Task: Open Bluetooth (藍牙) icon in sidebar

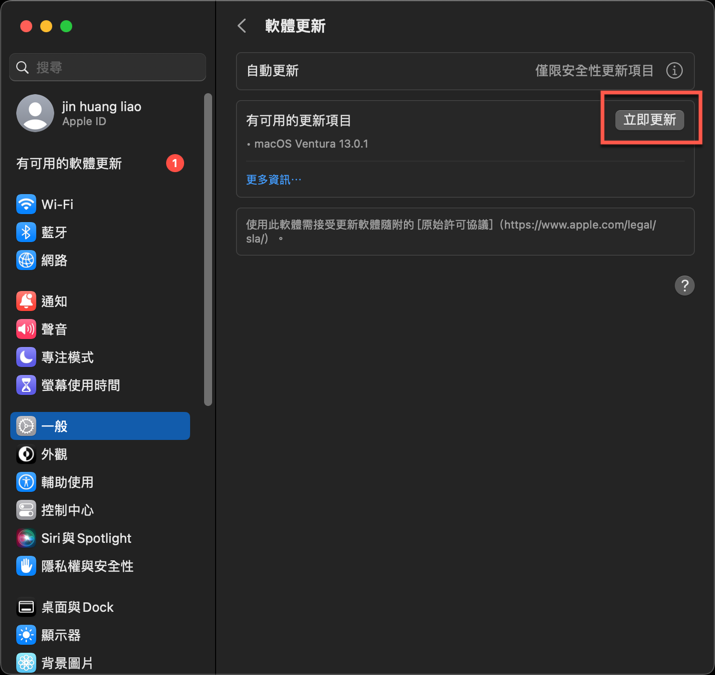Action: (x=26, y=232)
